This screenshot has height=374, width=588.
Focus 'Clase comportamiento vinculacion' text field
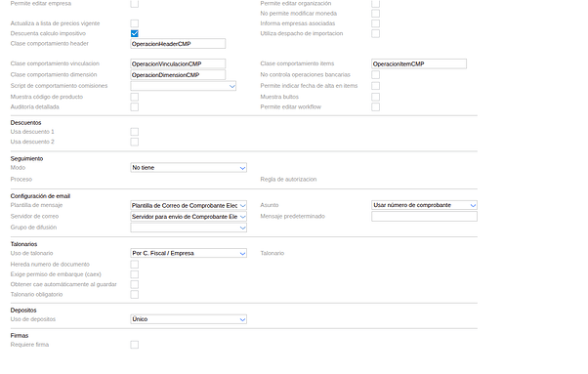178,63
